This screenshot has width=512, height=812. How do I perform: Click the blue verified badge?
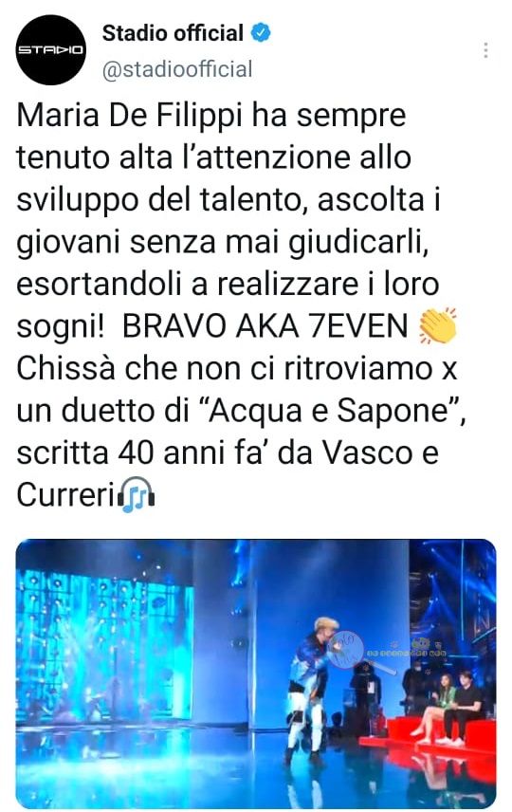(x=261, y=32)
